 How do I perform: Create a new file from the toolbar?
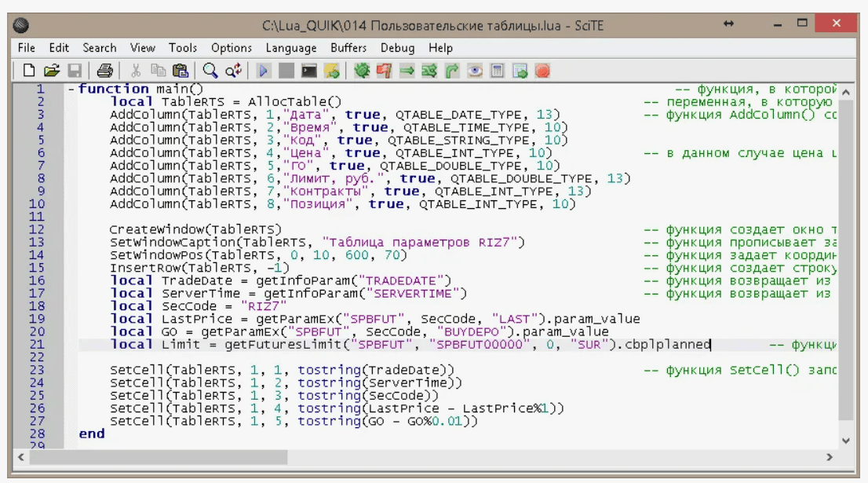click(29, 71)
